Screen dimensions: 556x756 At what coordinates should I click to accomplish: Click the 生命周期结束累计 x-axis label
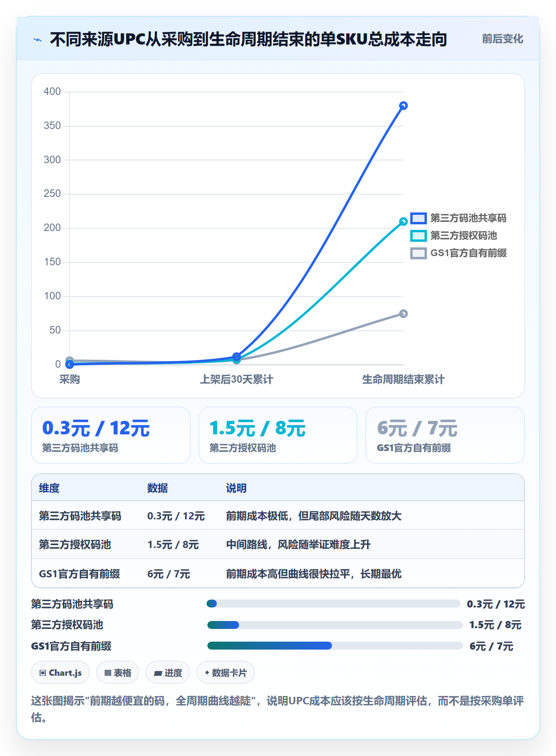(x=403, y=380)
